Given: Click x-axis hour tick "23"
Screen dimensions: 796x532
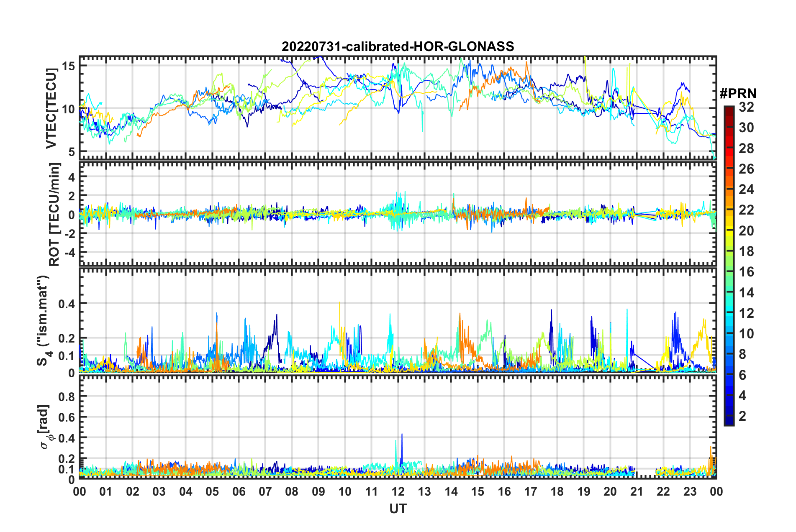Looking at the screenshot, I should pyautogui.click(x=690, y=491).
